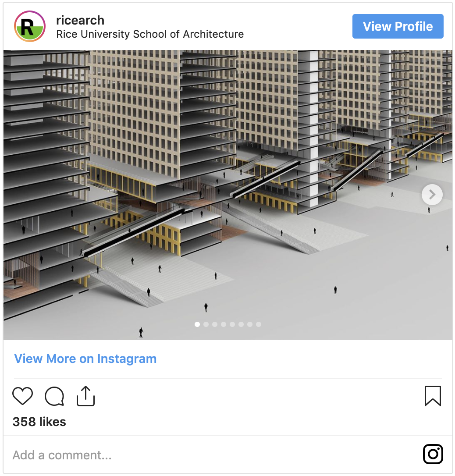This screenshot has width=455, height=476.
Task: Jump to the fifth carousel dot
Action: 232,324
